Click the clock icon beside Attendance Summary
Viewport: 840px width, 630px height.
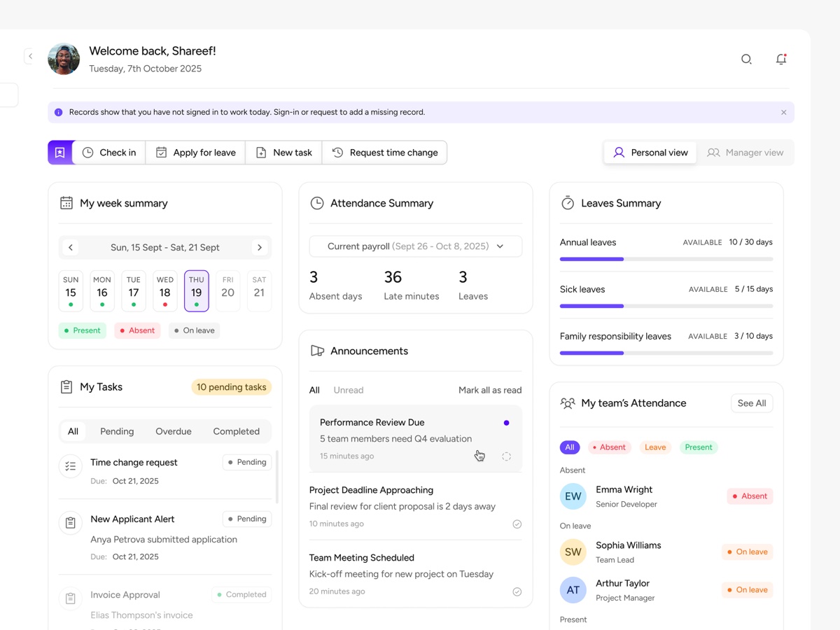tap(317, 203)
